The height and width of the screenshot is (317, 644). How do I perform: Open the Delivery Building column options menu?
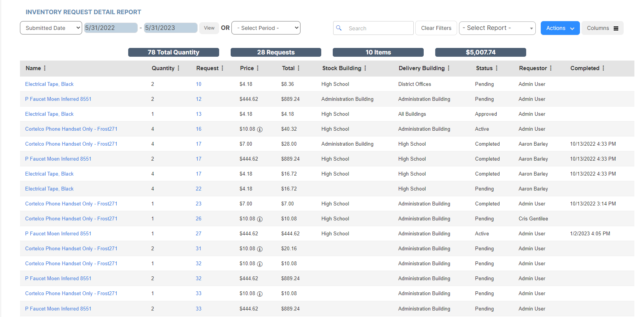point(448,68)
